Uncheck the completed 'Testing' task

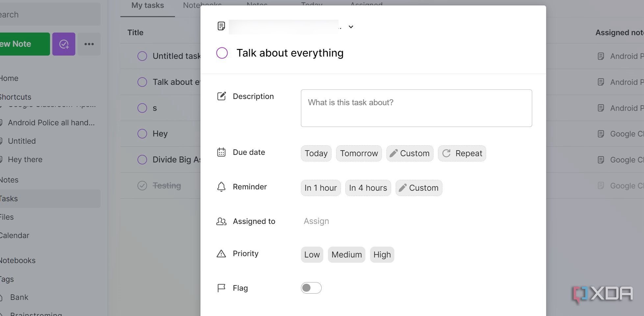tap(142, 185)
